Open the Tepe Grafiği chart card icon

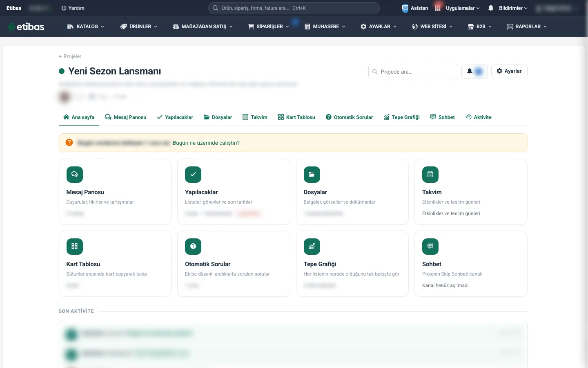[312, 247]
